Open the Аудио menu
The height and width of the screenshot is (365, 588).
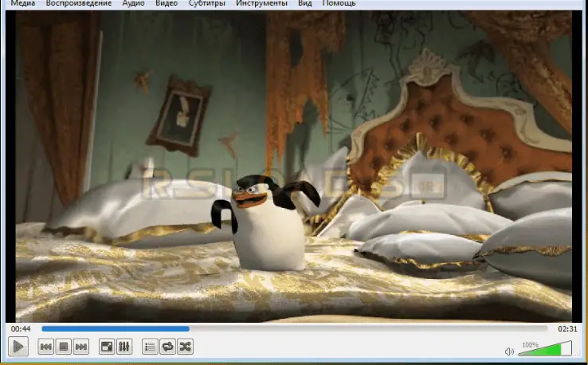(134, 3)
